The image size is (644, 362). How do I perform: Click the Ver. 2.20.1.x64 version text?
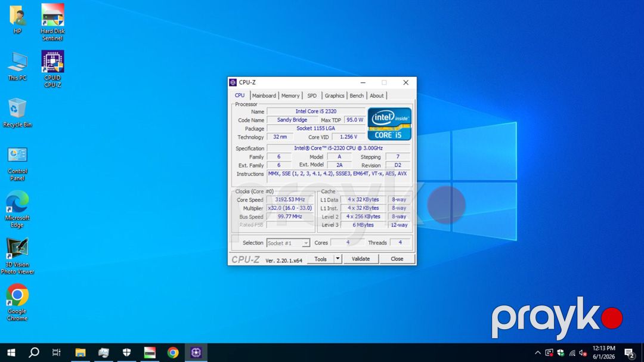284,261
